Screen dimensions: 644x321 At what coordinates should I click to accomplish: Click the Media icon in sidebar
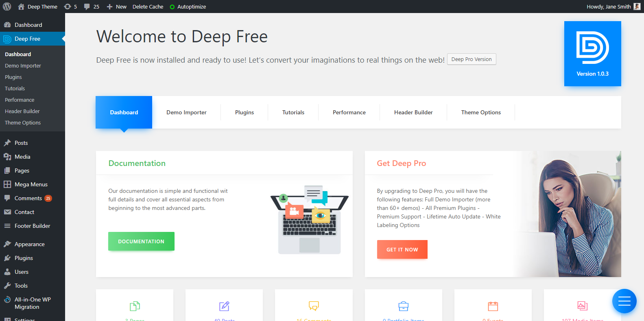tap(7, 157)
